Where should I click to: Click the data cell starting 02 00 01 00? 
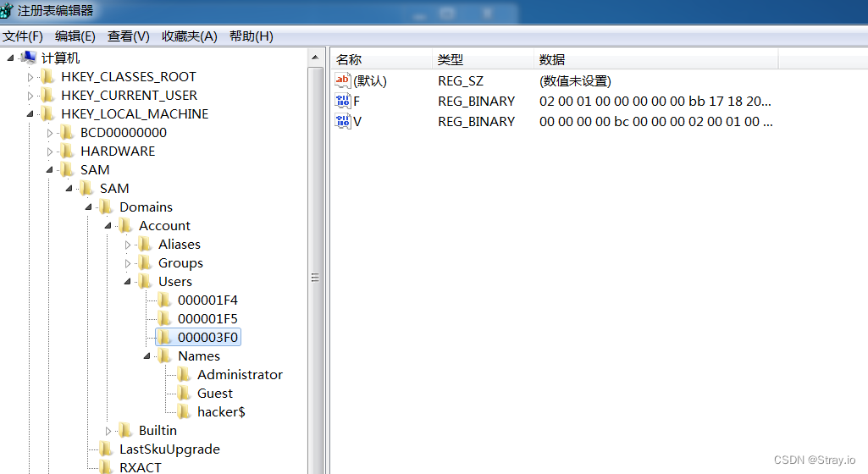tap(655, 102)
